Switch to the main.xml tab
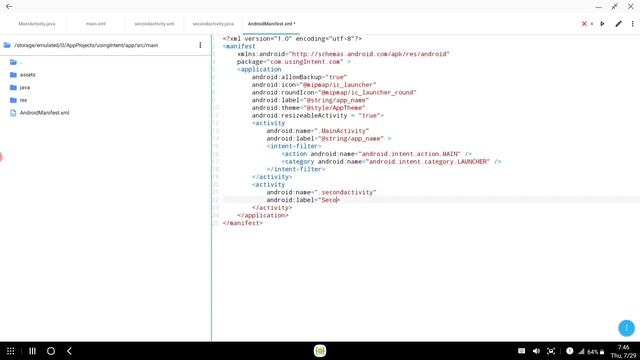This screenshot has height=360, width=640. pyautogui.click(x=96, y=24)
